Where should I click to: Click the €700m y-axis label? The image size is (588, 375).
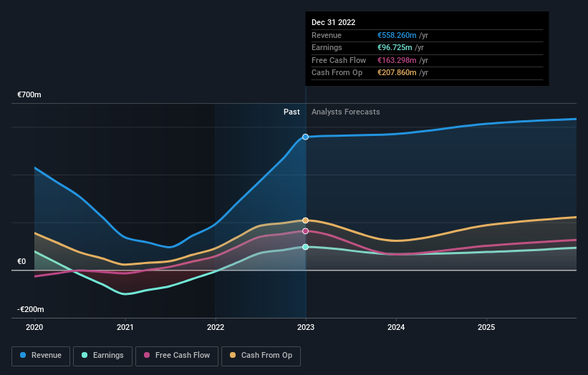[x=29, y=94]
